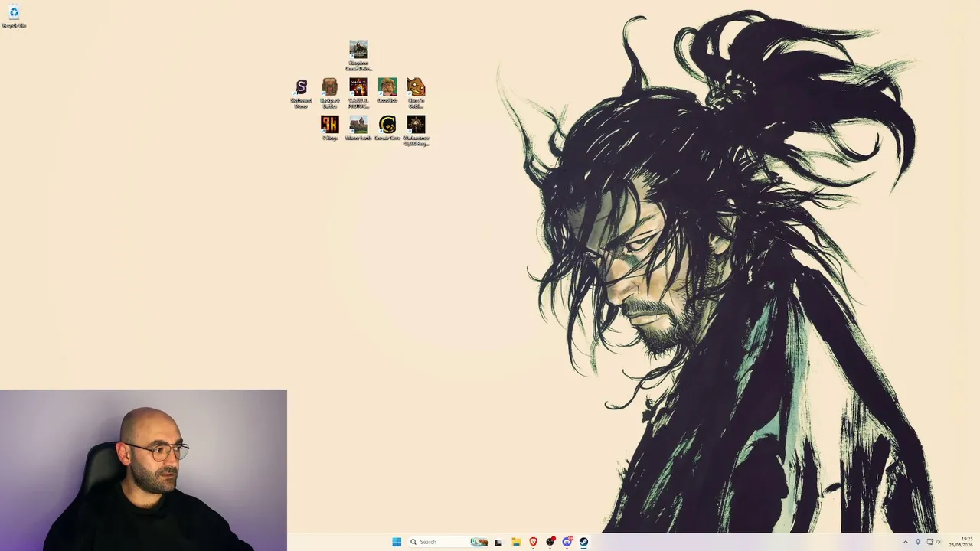Open network settings from the tray
The image size is (980, 551).
930,542
